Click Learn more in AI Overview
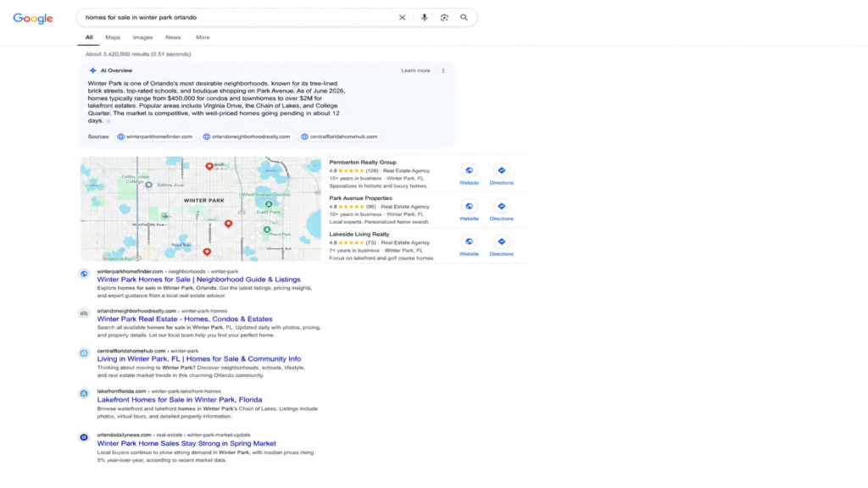Image resolution: width=868 pixels, height=488 pixels. coord(415,71)
